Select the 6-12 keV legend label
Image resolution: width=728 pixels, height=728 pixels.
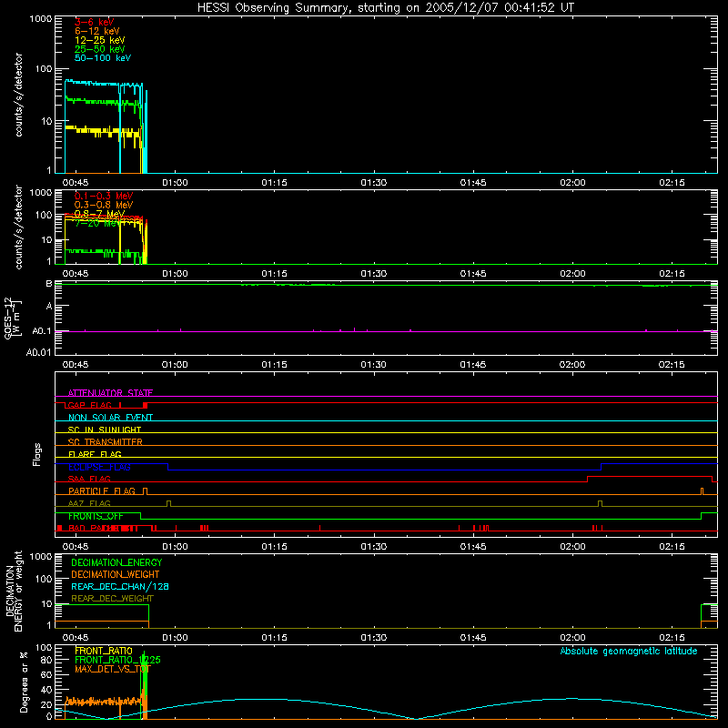click(x=97, y=31)
